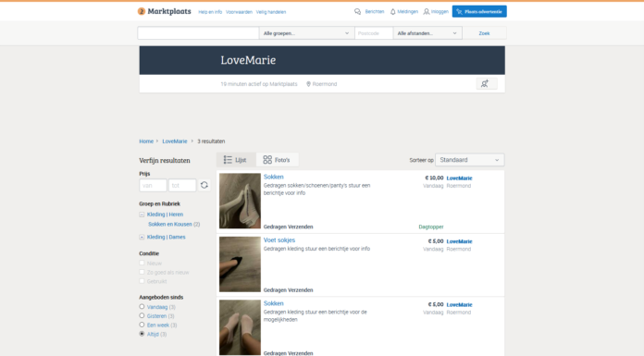Open the Sorteer op Standaard dropdown
Viewport: 644px width, 356px height.
point(469,160)
